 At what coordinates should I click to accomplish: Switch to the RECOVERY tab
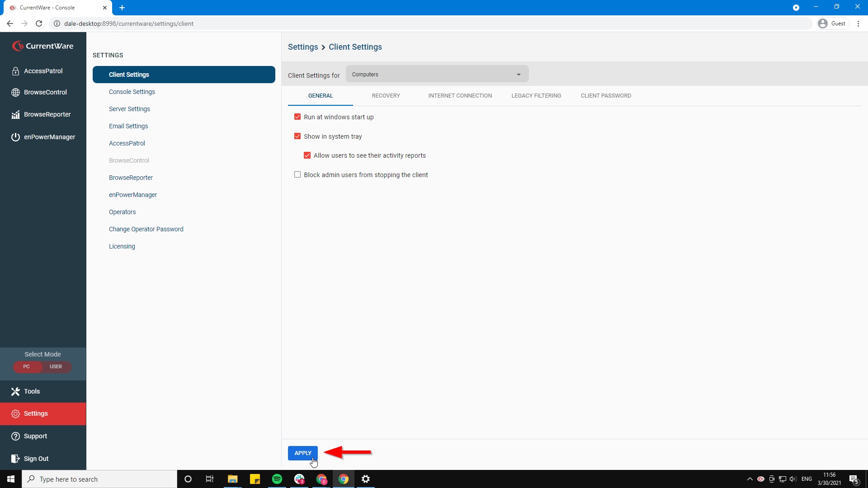coord(386,96)
